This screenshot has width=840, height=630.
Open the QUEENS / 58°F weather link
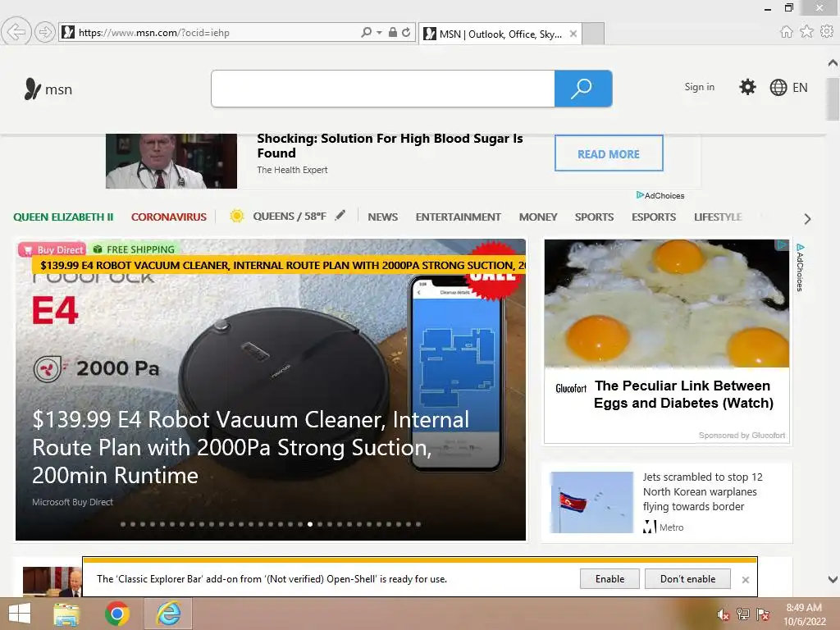pos(290,217)
